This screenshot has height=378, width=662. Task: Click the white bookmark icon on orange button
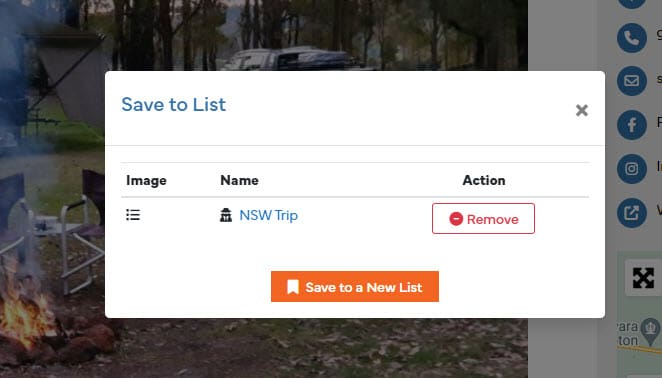[x=293, y=287]
